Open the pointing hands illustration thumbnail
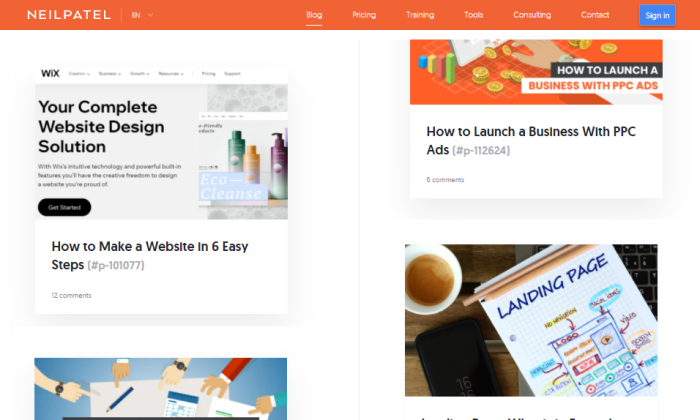Image resolution: width=700 pixels, height=420 pixels. (x=161, y=389)
